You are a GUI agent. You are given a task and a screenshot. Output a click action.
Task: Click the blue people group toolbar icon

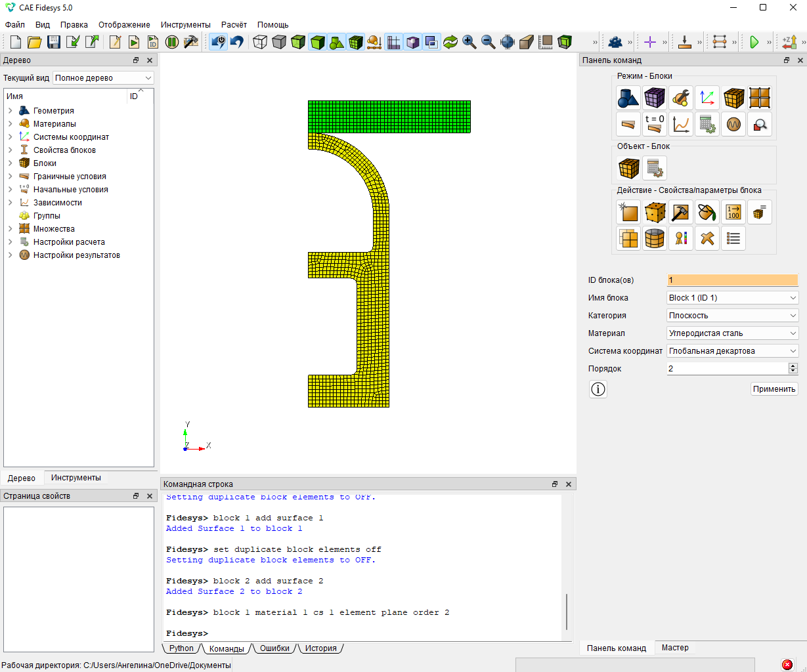coord(615,42)
